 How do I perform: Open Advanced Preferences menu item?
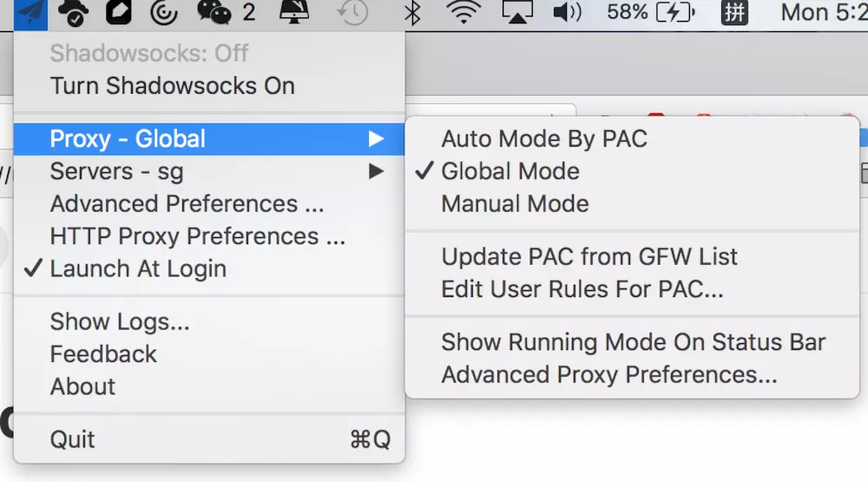pos(187,204)
